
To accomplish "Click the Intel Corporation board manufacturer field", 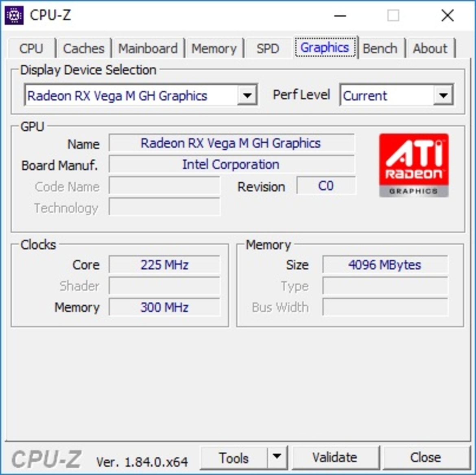I will coord(231,164).
